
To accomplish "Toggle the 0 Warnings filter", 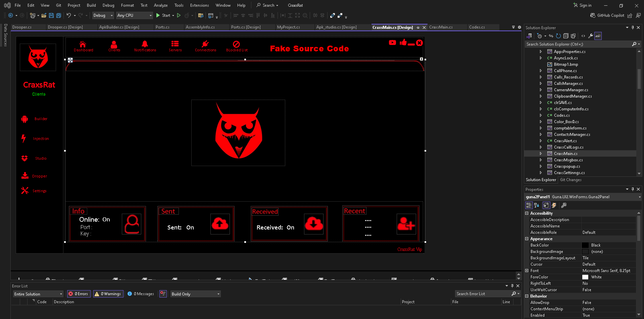I will (108, 294).
